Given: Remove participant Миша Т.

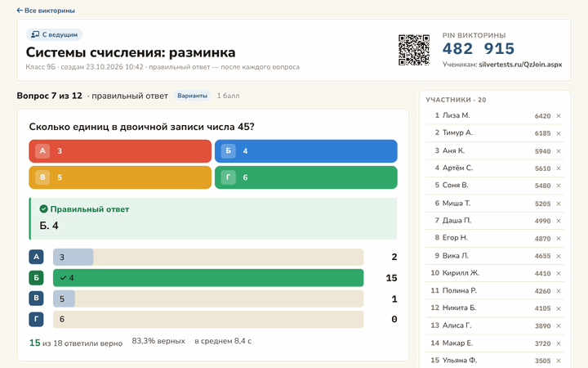Looking at the screenshot, I should [559, 204].
